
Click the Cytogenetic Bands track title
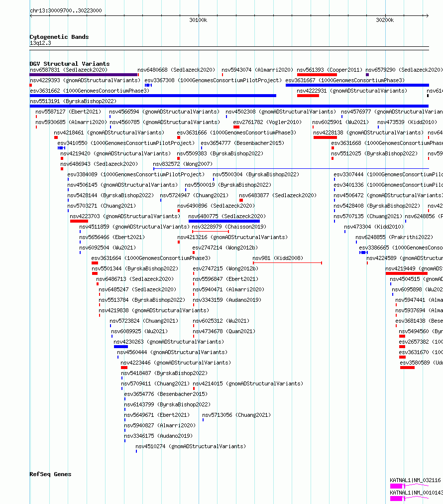coord(59,37)
